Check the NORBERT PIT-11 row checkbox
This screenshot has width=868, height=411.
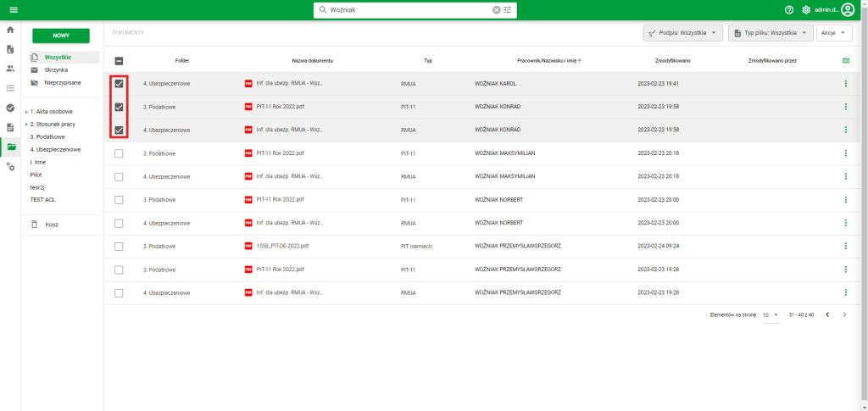coord(119,200)
